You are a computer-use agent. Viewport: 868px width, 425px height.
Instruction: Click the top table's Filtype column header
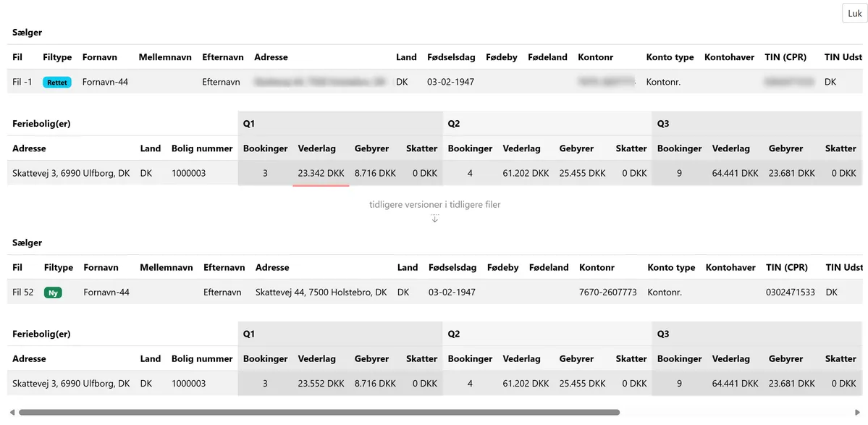click(58, 57)
